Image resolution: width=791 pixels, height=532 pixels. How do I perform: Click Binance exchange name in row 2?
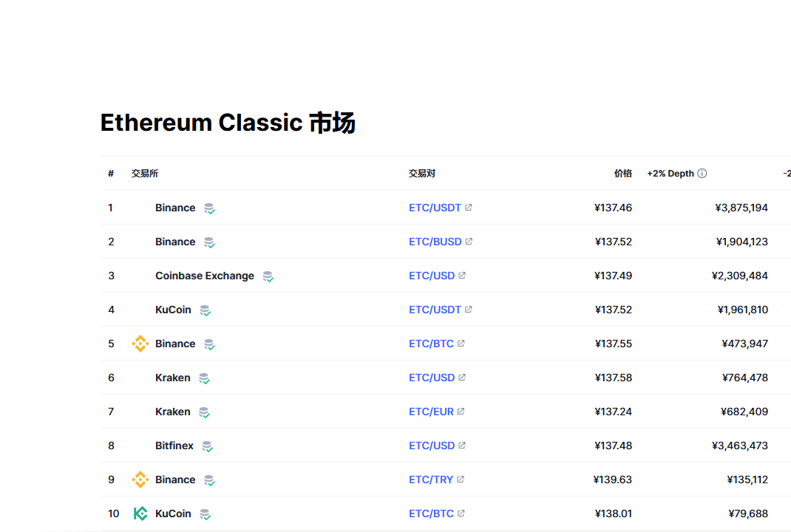pyautogui.click(x=175, y=242)
